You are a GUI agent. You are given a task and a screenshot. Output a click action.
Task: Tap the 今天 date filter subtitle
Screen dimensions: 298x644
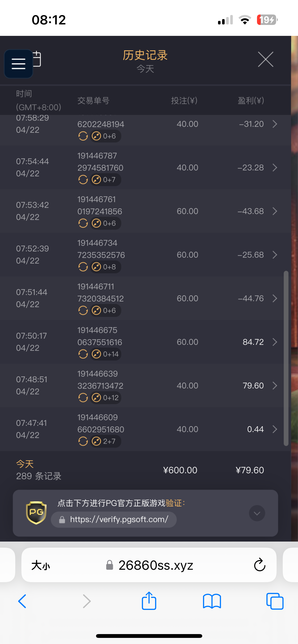pos(145,69)
